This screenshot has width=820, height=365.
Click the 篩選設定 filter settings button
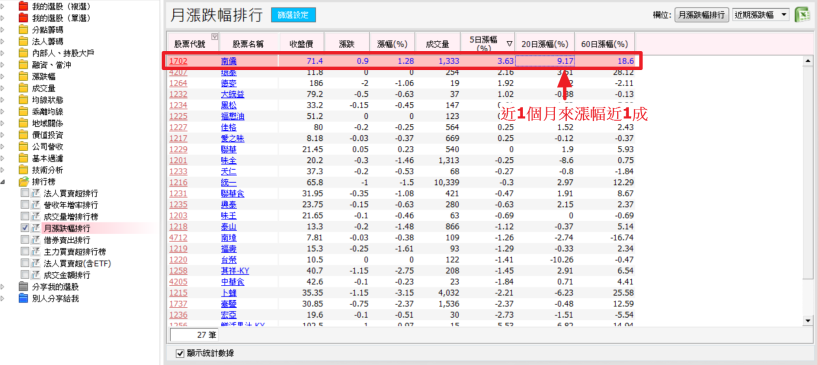[293, 15]
